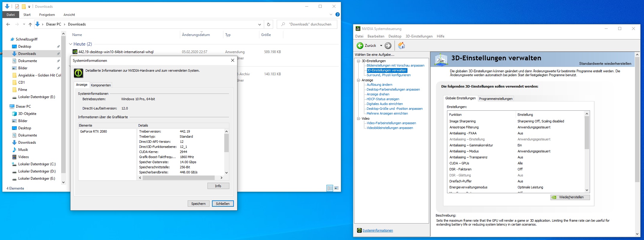Click the Schließen button
The height and width of the screenshot is (240, 644).
point(223,204)
